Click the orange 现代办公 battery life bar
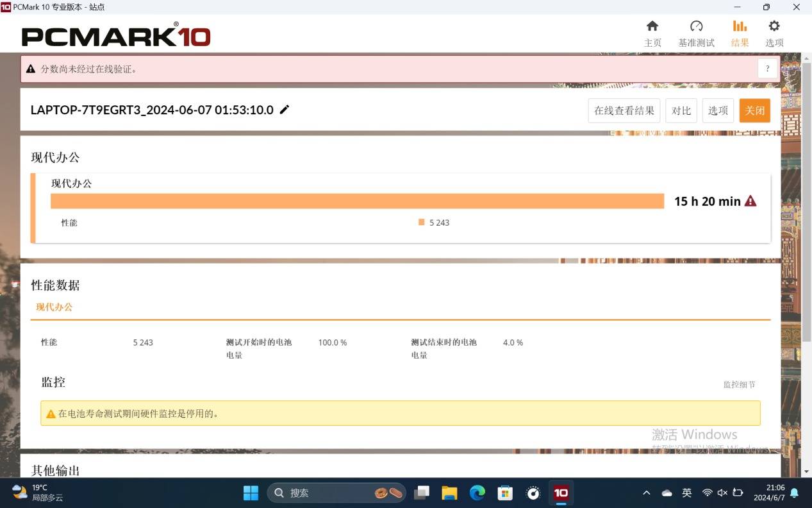 (x=357, y=201)
